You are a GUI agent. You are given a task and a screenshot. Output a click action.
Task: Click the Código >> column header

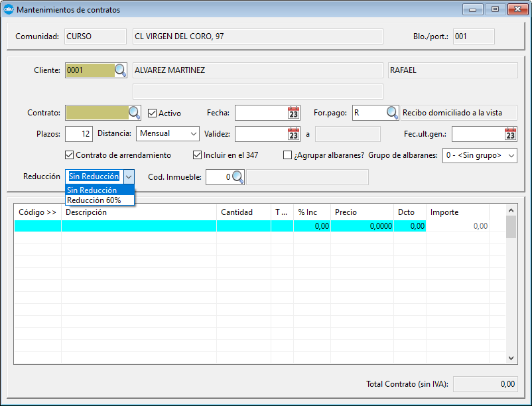[x=37, y=212]
